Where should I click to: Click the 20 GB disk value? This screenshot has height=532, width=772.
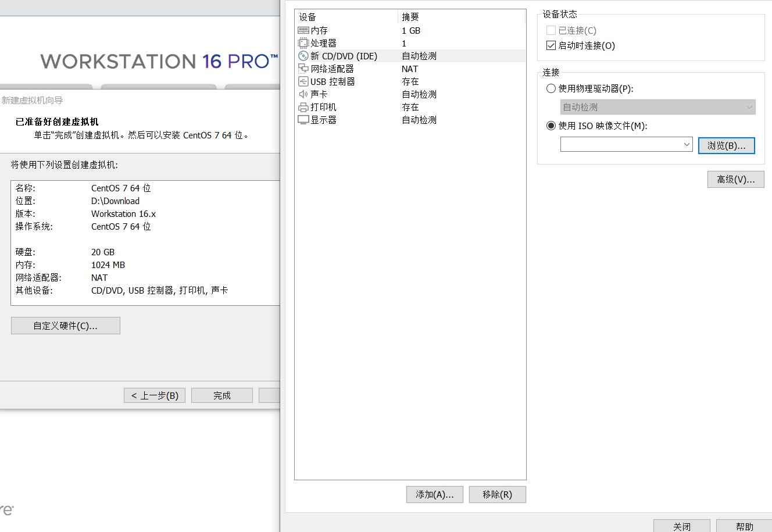point(103,252)
